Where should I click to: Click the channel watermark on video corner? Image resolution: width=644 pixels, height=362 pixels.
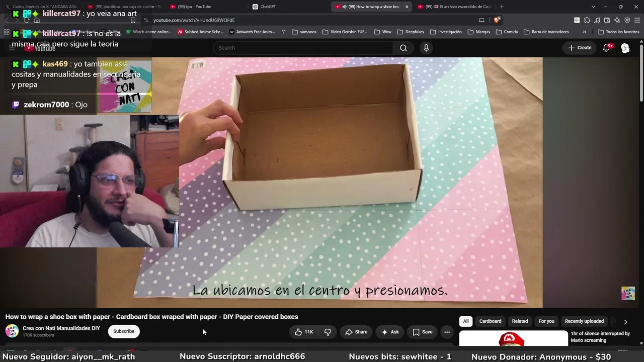628,293
